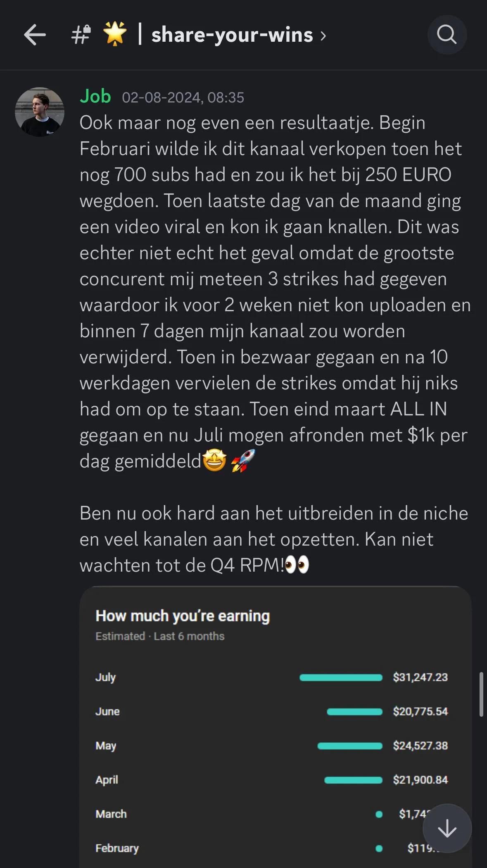Tap the rocket emoji in message
The width and height of the screenshot is (487, 868).
(x=243, y=461)
